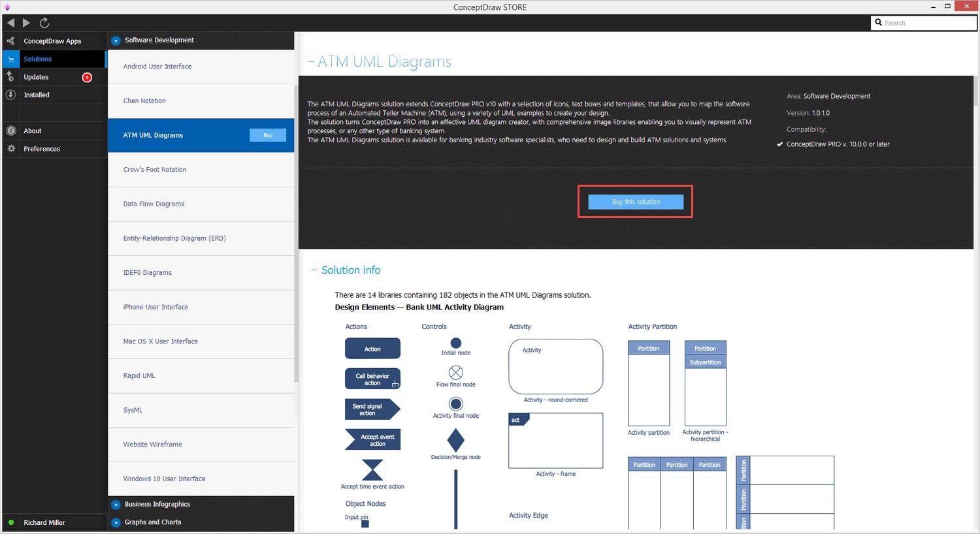The width and height of the screenshot is (980, 534).
Task: Click the magnifier icon in the search box
Action: tap(879, 23)
